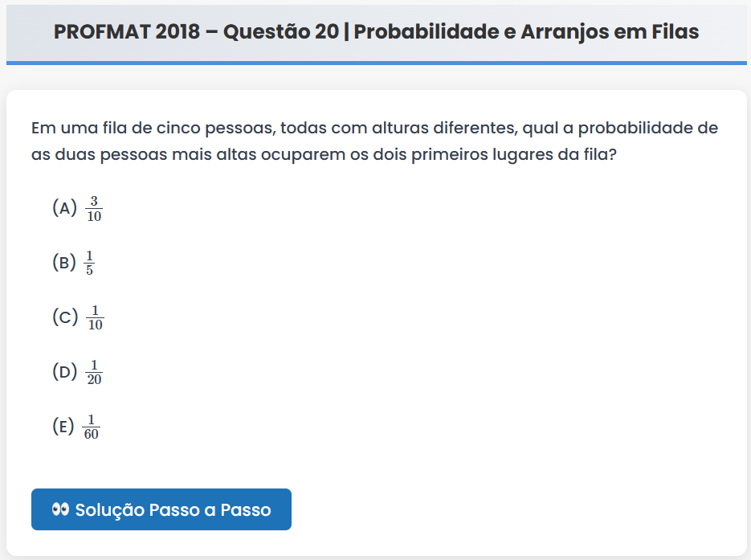Click the fraction 1/5 in option B

[x=89, y=263]
